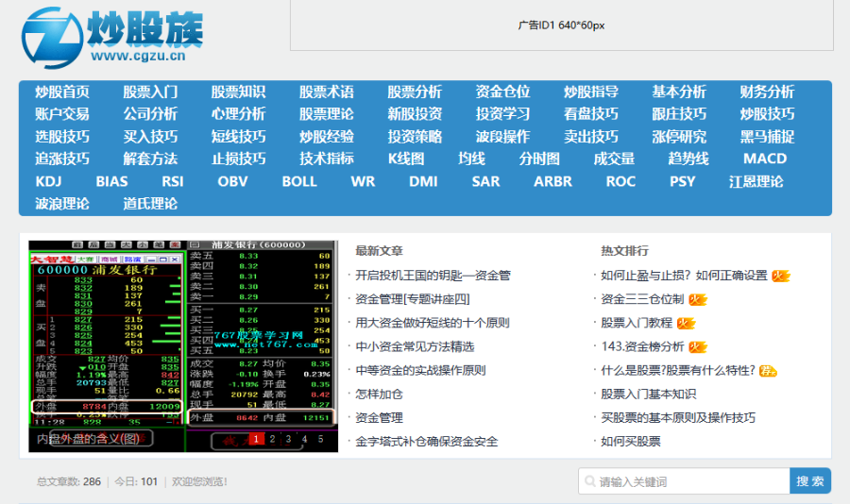The image size is (850, 504).
Task: Open article 中等资金的实战操作原则
Action: click(420, 371)
